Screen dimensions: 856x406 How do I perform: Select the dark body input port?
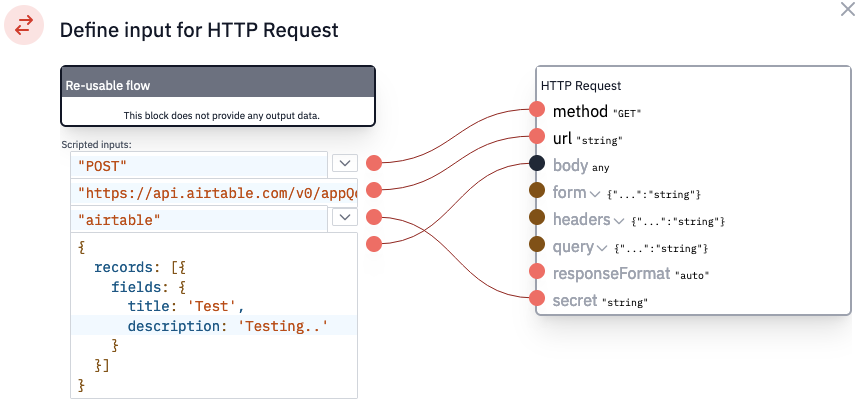pyautogui.click(x=537, y=163)
